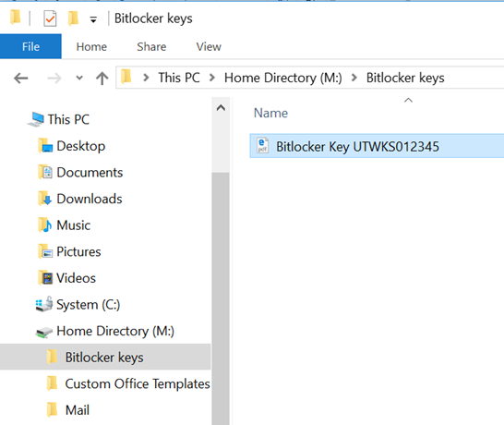Image resolution: width=504 pixels, height=425 pixels.
Task: Expand breadcrumb chevron after Home Directory (M:)
Action: click(354, 78)
